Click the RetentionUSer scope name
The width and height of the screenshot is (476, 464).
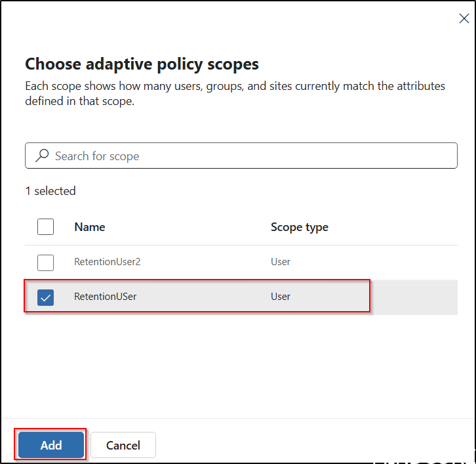[x=106, y=297]
